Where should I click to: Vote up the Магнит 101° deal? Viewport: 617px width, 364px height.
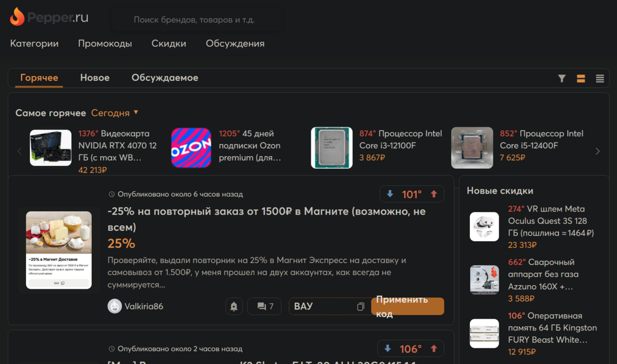[x=434, y=194]
